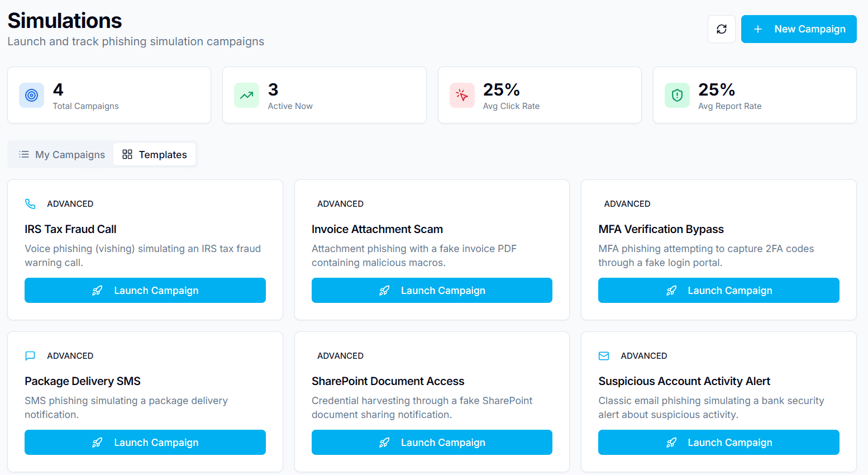This screenshot has width=868, height=475.
Task: Switch to the My Campaigns tab
Action: click(61, 154)
